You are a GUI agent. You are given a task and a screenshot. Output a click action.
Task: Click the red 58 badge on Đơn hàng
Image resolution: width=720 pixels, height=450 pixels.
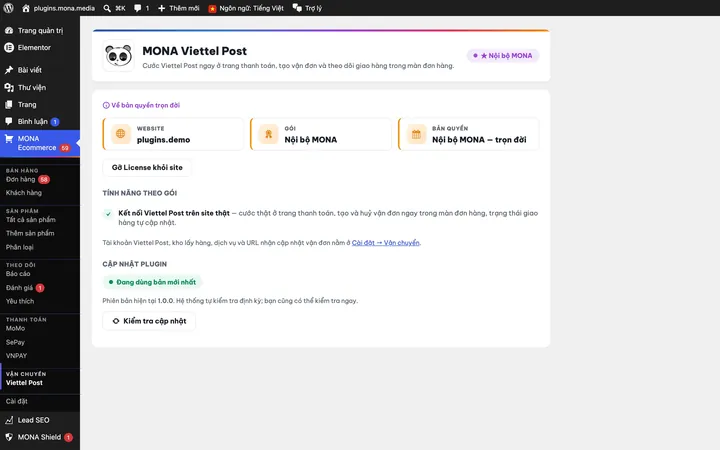point(44,180)
